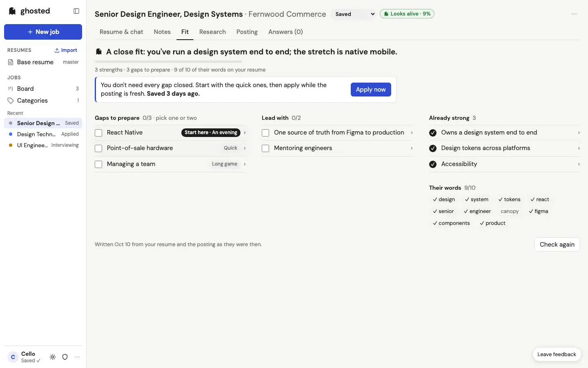
Task: Click ghost icon beside fit headline
Action: pos(99,52)
